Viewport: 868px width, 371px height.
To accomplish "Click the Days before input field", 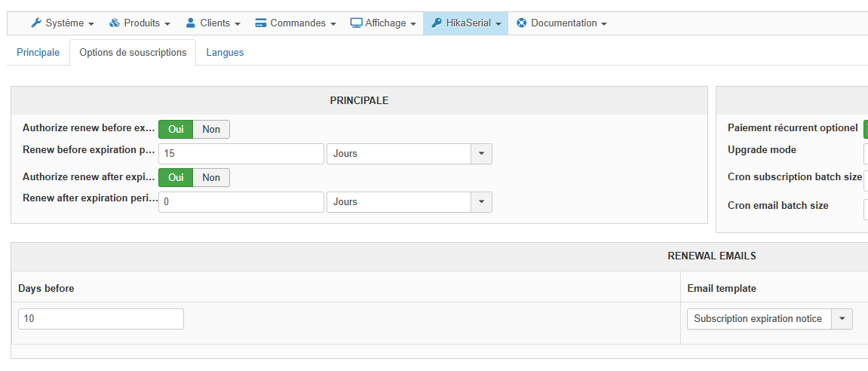I will [101, 319].
